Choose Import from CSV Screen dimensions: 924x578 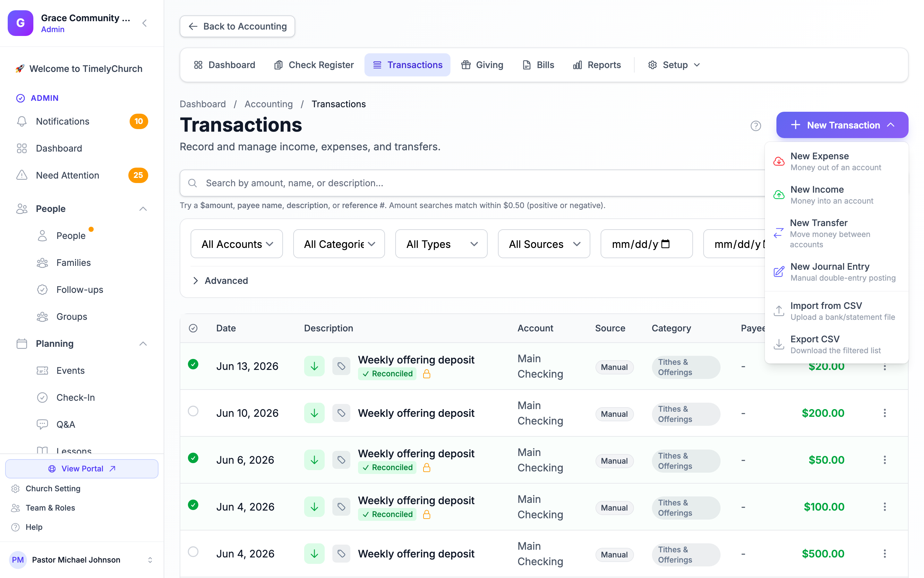point(836,311)
